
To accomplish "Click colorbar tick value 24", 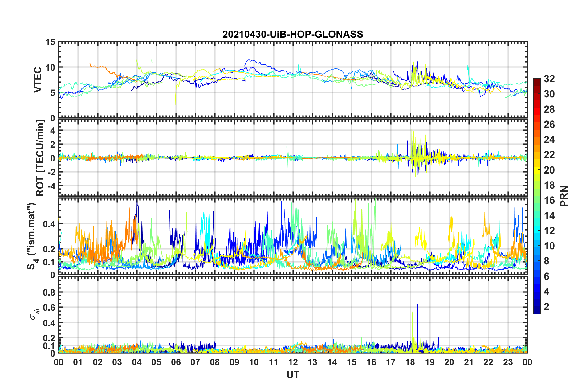I will (x=549, y=140).
